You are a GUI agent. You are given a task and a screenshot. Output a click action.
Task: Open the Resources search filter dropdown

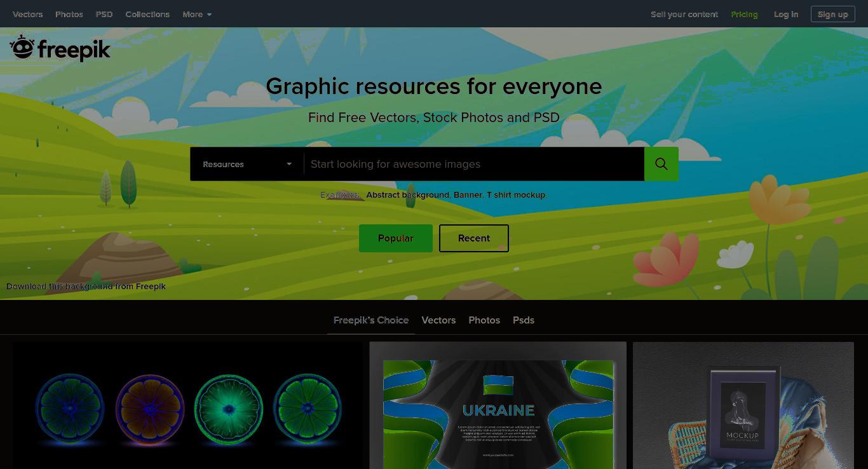tap(247, 164)
